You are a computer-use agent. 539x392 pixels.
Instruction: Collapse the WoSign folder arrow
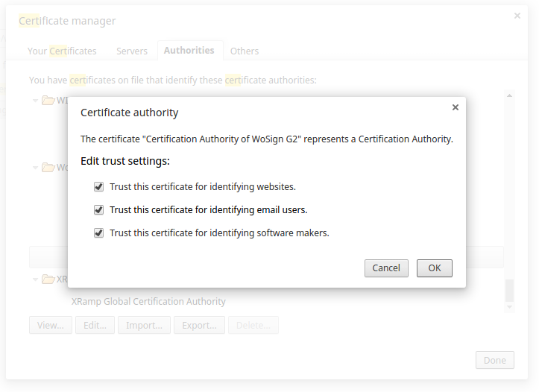35,168
